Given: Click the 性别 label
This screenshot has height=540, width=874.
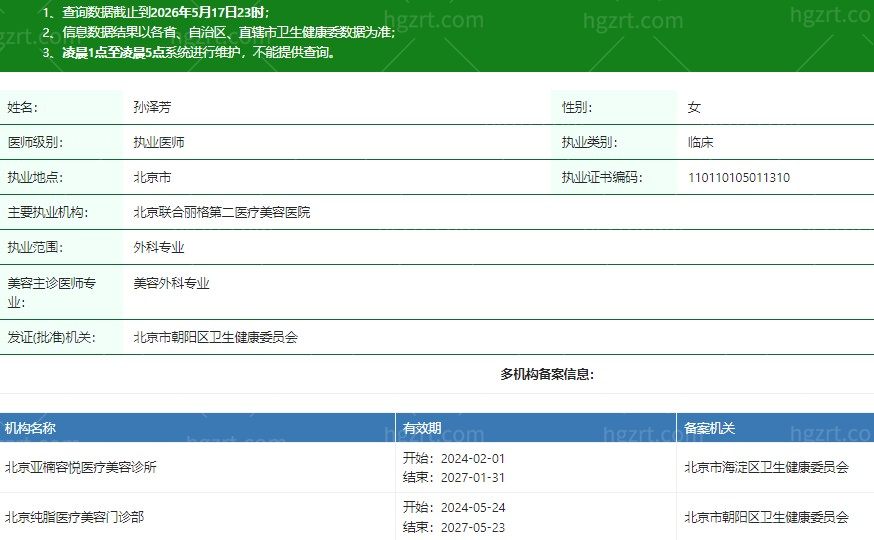Looking at the screenshot, I should point(577,107).
